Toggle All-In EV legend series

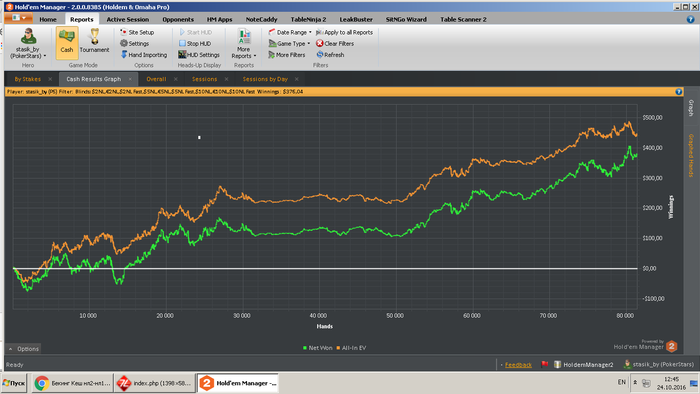351,348
